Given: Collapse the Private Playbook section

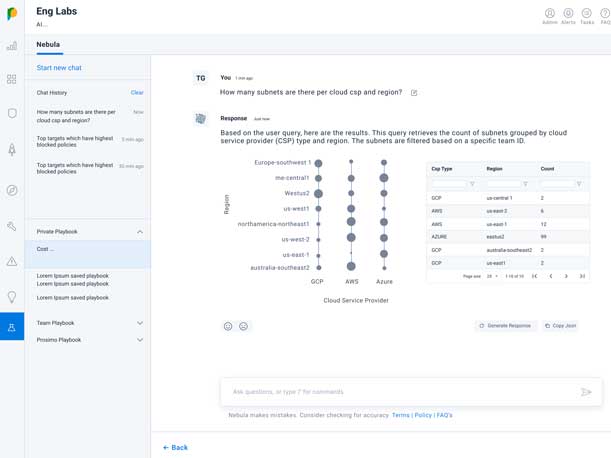Looking at the screenshot, I should point(140,232).
